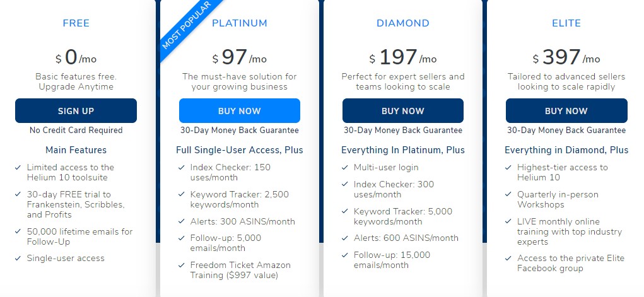Click BUY NOW for the Platinum plan
This screenshot has height=297, width=644.
[x=240, y=110]
